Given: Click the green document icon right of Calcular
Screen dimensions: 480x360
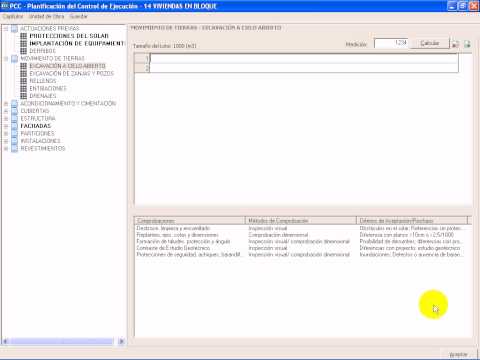Looking at the screenshot, I should [x=467, y=44].
